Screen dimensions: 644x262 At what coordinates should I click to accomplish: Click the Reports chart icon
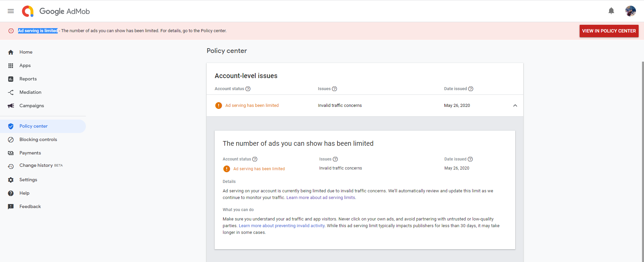coord(11,79)
